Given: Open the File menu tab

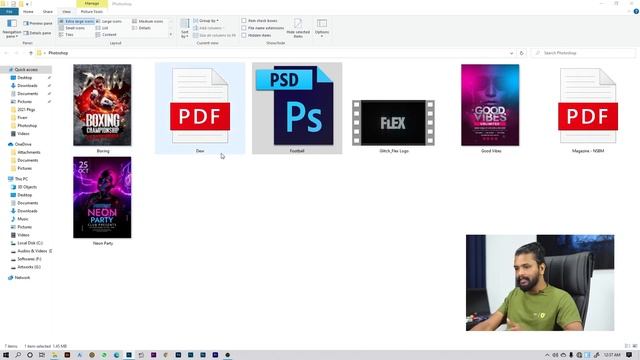Looking at the screenshot, I should click(x=9, y=11).
